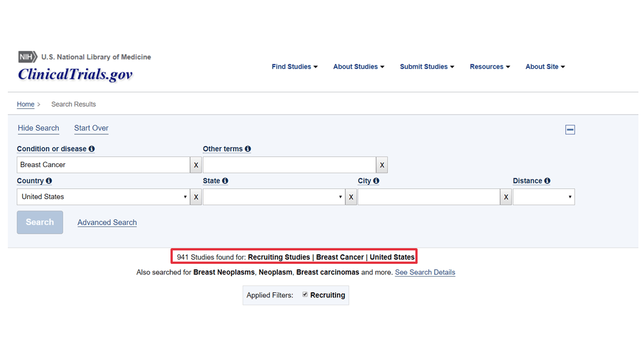Viewport: 644px width, 346px height.
Task: Open the Submit Studies menu
Action: (427, 67)
